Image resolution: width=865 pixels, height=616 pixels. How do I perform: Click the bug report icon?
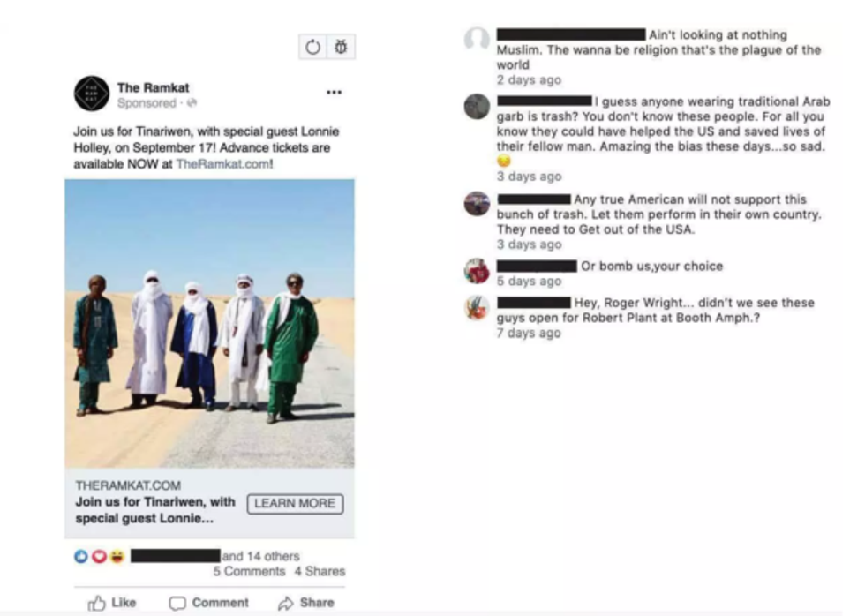341,47
